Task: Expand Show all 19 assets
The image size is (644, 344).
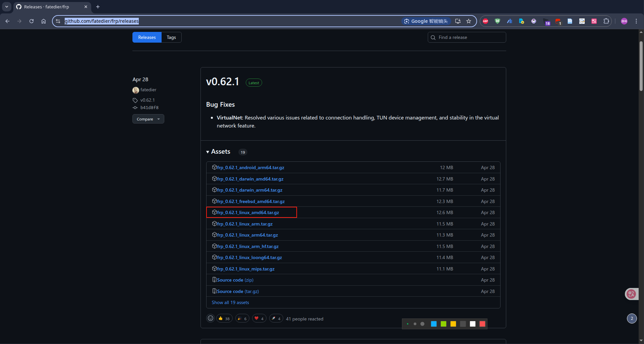Action: click(x=230, y=302)
